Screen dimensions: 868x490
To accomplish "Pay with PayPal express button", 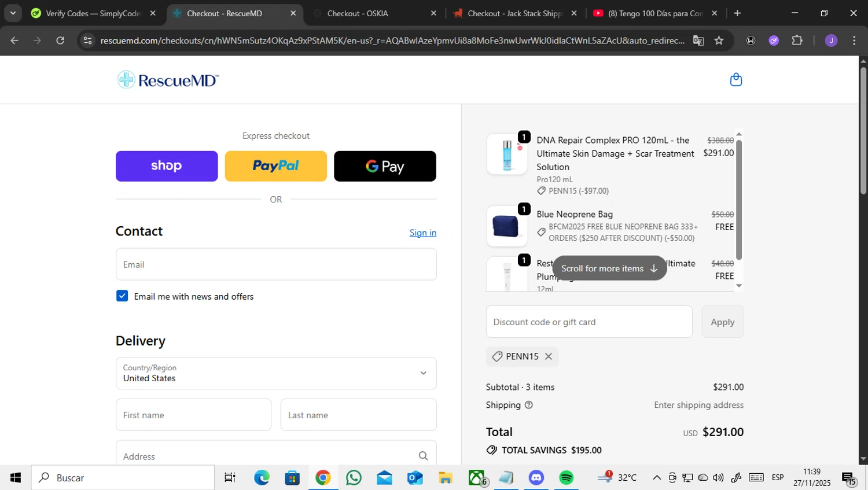I will pyautogui.click(x=276, y=166).
